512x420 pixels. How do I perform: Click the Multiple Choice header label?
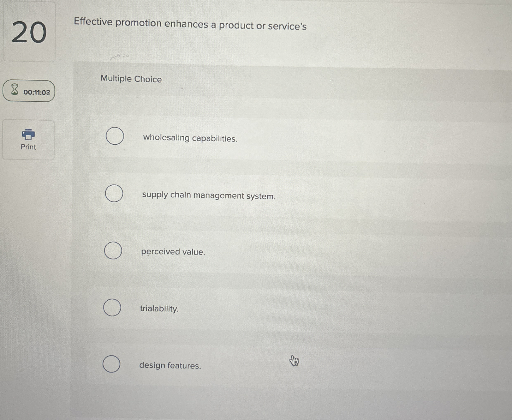[x=131, y=79]
